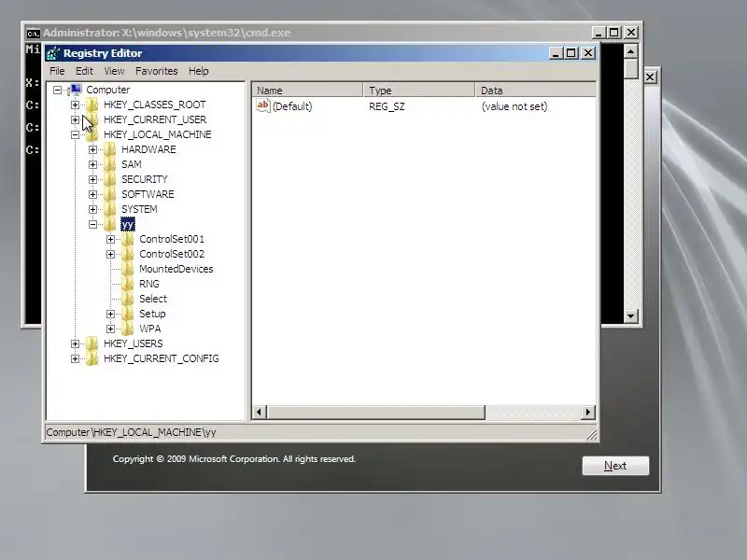Click the Next button in setup window
The height and width of the screenshot is (560, 747).
615,466
